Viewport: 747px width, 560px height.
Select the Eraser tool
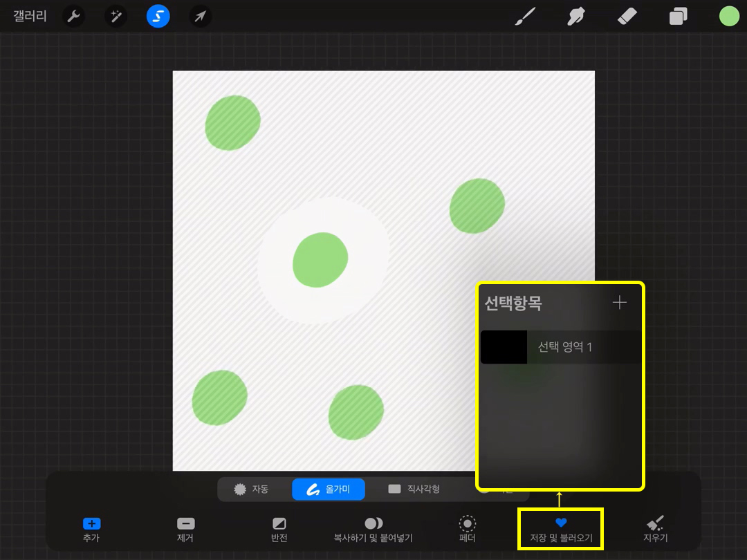[x=625, y=17]
